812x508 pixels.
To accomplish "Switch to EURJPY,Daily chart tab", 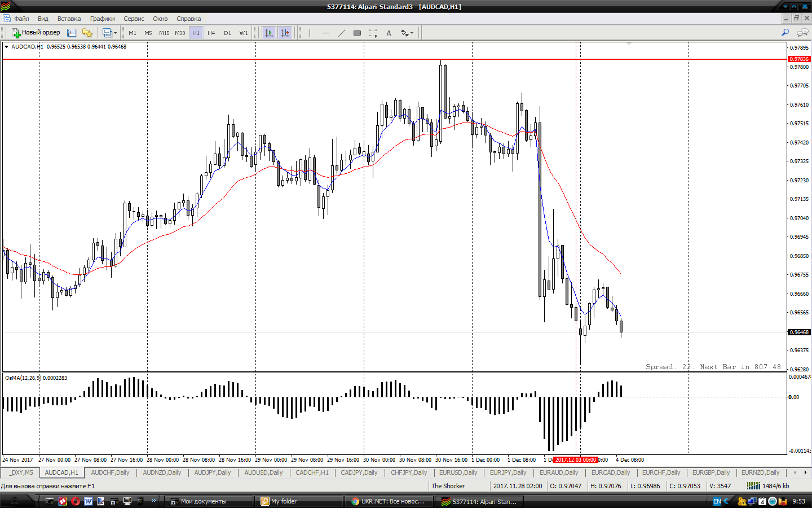I will coord(508,472).
